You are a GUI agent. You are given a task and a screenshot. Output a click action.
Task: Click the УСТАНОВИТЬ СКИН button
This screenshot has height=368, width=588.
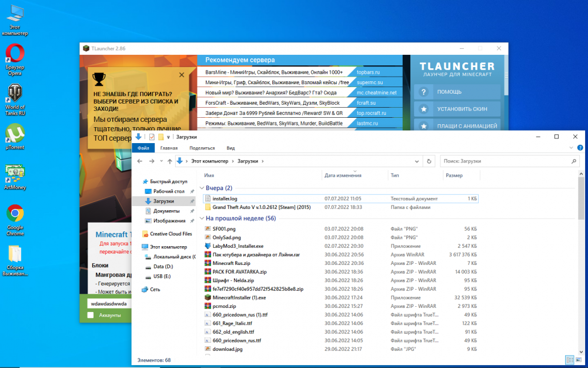click(457, 109)
